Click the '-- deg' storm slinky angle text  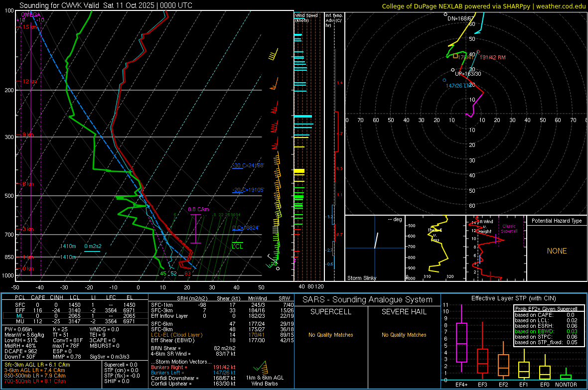coord(395,219)
